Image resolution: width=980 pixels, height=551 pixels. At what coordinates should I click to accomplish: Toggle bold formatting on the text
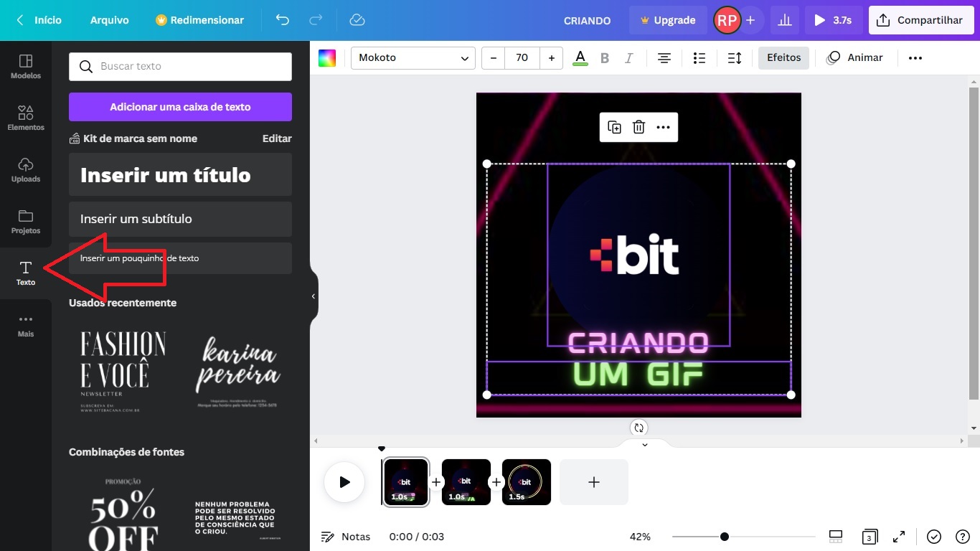coord(605,57)
